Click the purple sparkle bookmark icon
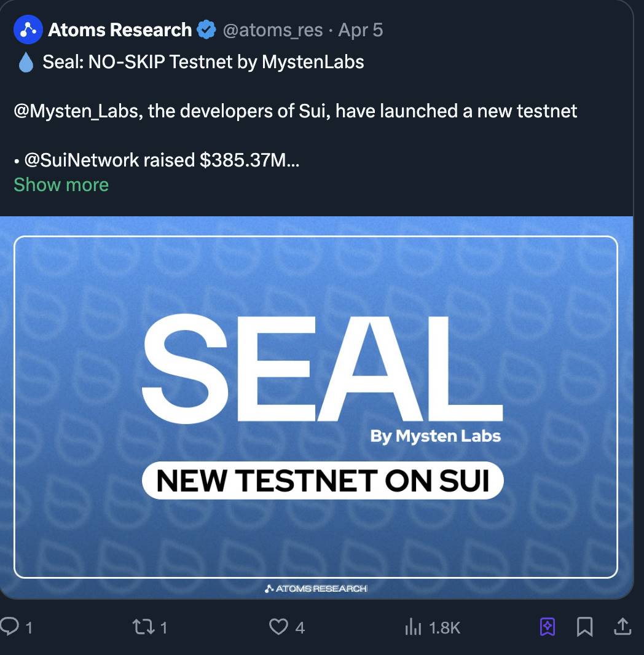 [547, 626]
